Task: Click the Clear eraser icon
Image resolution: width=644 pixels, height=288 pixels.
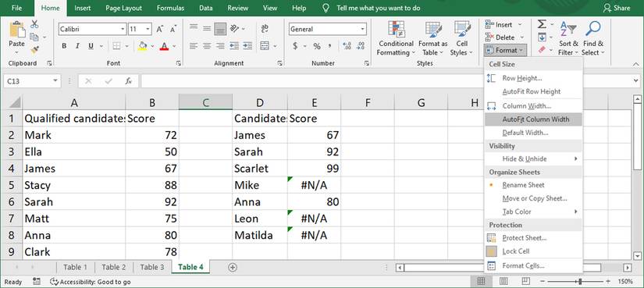Action: pyautogui.click(x=542, y=50)
